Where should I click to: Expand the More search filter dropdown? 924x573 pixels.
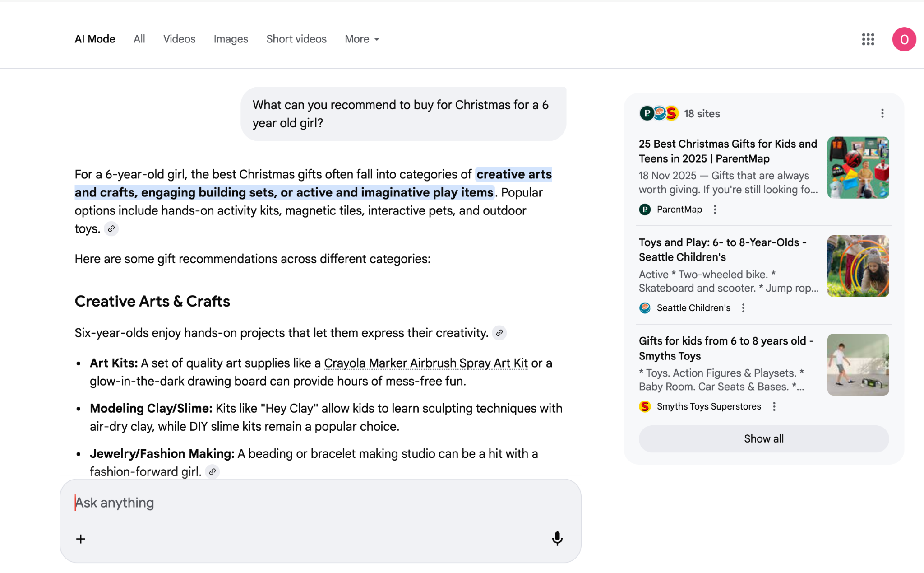click(x=362, y=39)
